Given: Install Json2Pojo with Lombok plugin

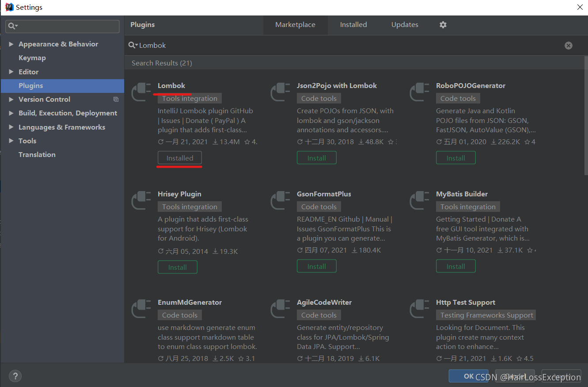Looking at the screenshot, I should (317, 158).
